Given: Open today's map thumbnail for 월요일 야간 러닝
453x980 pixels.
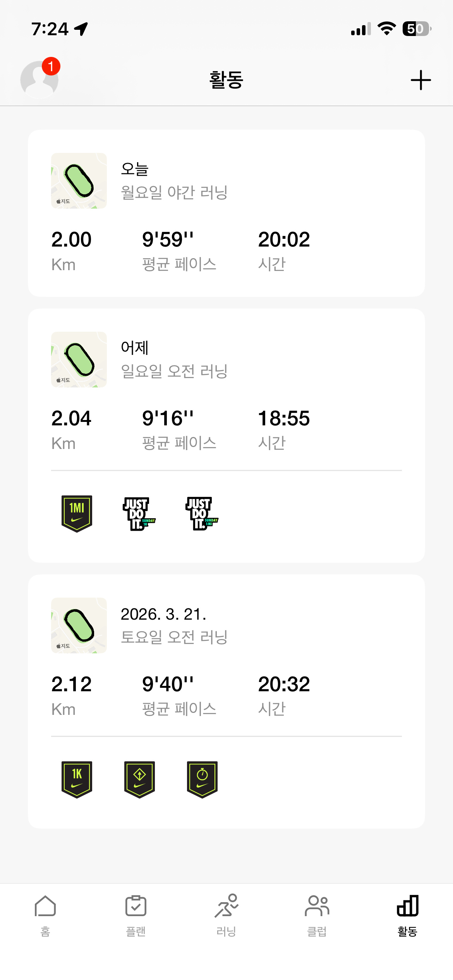Looking at the screenshot, I should pos(79,181).
